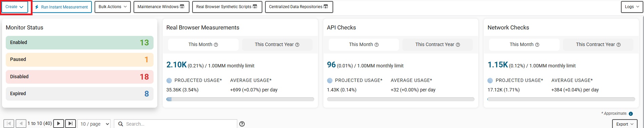Click the info icon next to Approximate
Screen dimensions: 644x128
[x=631, y=114]
